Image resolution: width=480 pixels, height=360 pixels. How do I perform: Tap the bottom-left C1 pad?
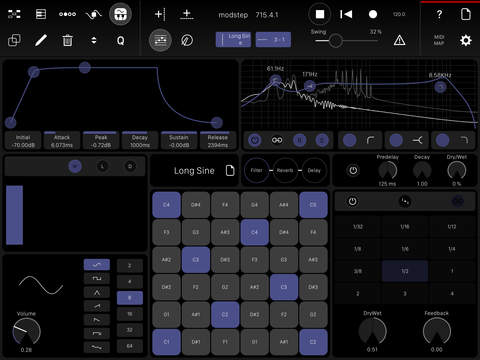click(166, 342)
